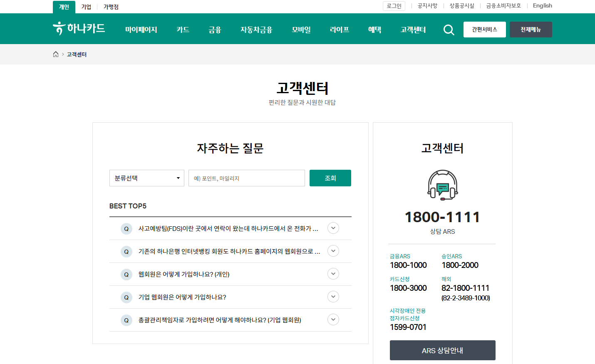Screen dimensions: 595x364
Task: Click the headset customer center icon
Action: click(443, 185)
